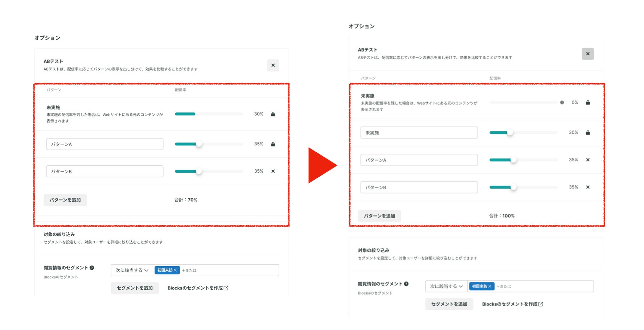Open Blocksのセグメントを作成 link in left panel
This screenshot has width=644, height=330.
tap(198, 288)
